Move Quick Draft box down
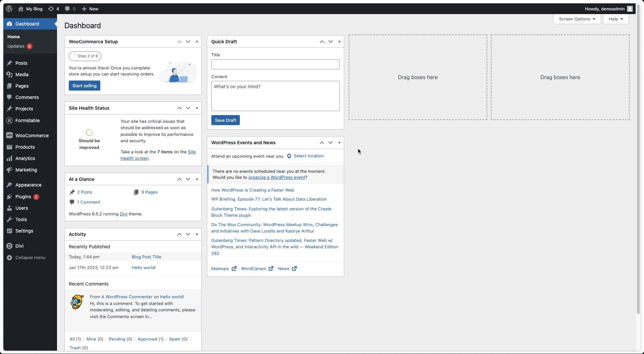This screenshot has height=354, width=644. [331, 42]
